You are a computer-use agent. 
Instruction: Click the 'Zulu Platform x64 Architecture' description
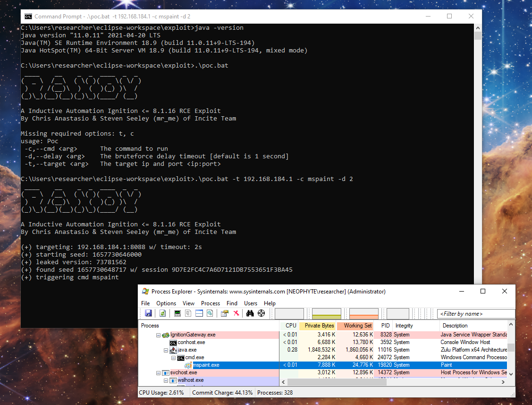pyautogui.click(x=473, y=350)
